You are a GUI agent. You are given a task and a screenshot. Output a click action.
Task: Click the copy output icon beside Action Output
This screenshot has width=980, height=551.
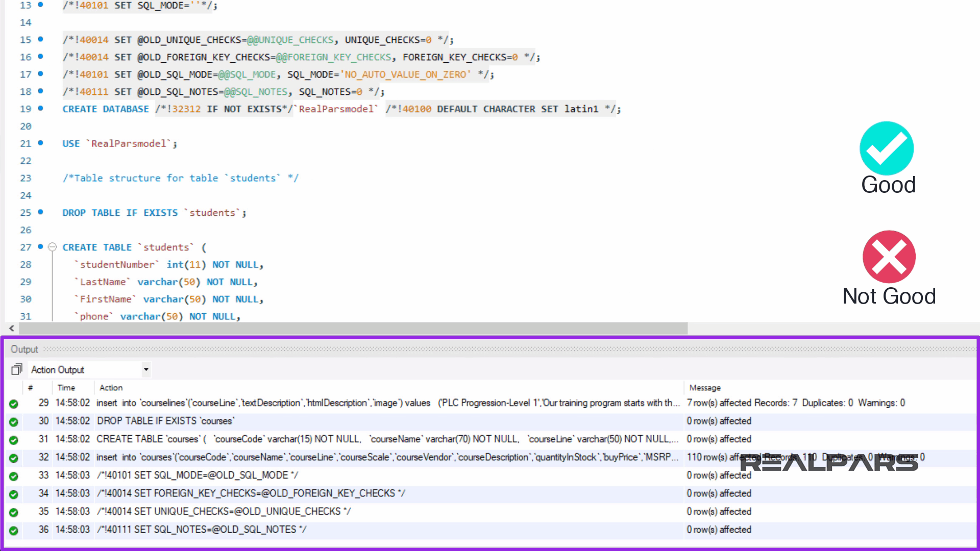17,369
